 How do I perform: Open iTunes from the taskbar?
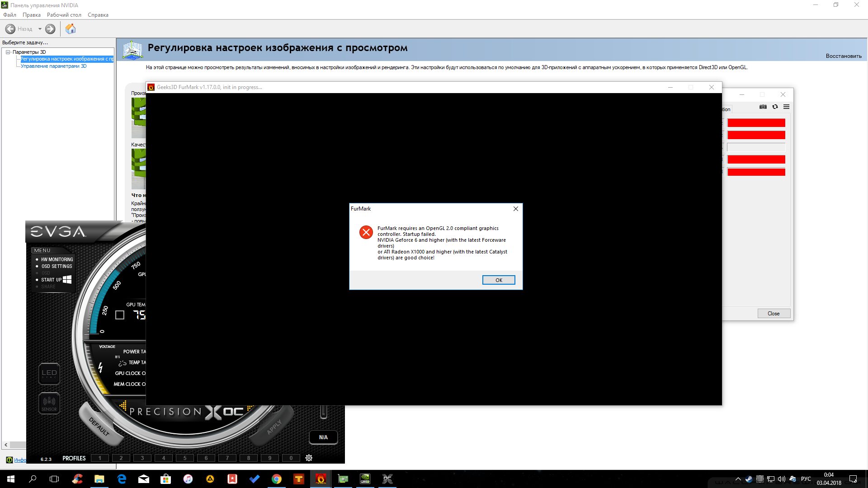(x=188, y=479)
